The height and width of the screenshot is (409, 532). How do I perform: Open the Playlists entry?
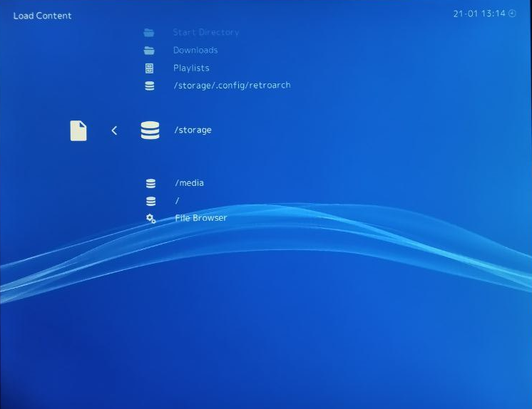pyautogui.click(x=191, y=68)
